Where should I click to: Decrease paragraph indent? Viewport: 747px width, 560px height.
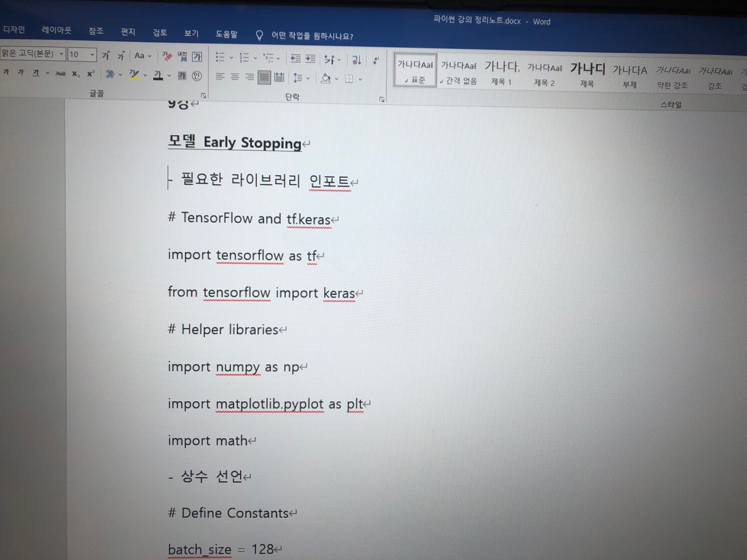pos(296,59)
